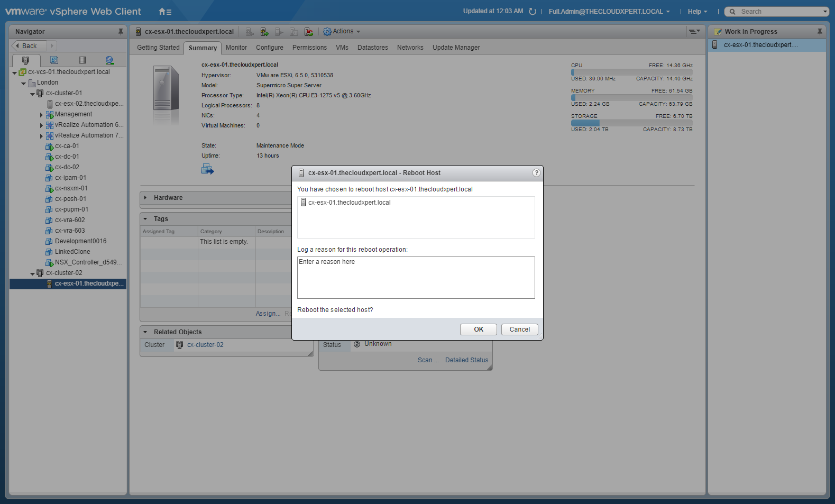Expand the Hardware section
This screenshot has height=504, width=835.
click(145, 198)
